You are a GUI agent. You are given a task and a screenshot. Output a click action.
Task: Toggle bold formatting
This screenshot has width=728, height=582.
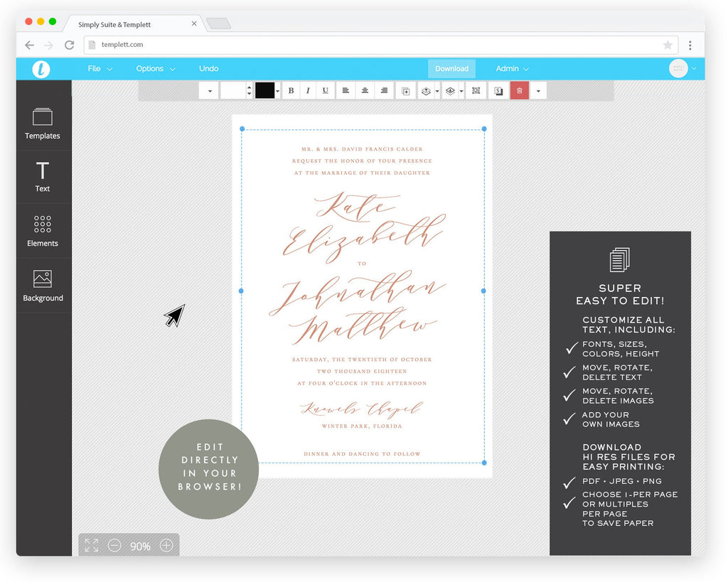pos(291,90)
